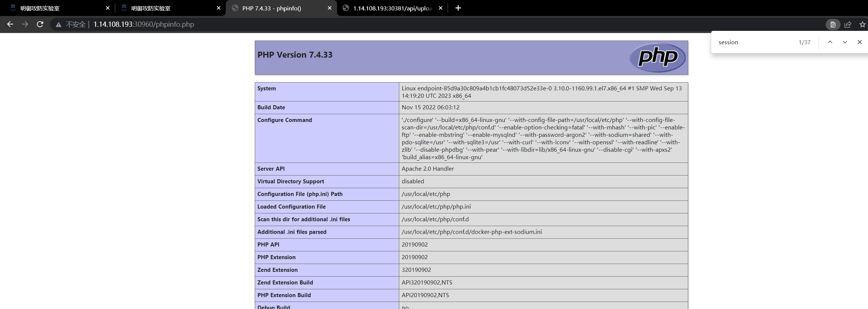Click the Server API label
Viewport: 868px width, 309px height.
tap(271, 169)
